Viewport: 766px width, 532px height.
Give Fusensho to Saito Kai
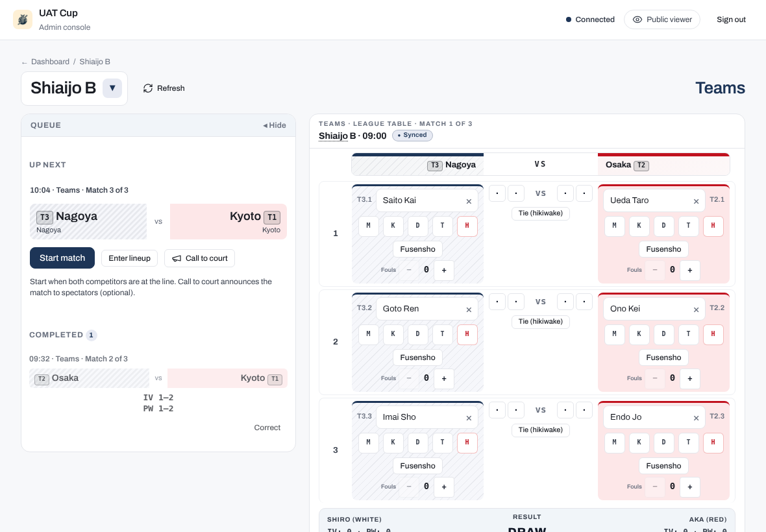tap(417, 249)
